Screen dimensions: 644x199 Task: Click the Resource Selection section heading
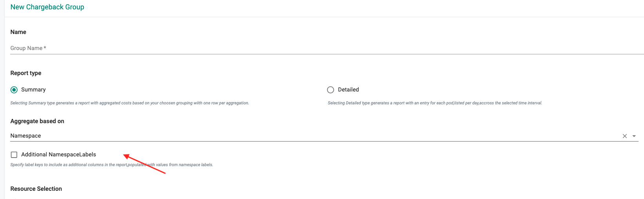coord(36,189)
